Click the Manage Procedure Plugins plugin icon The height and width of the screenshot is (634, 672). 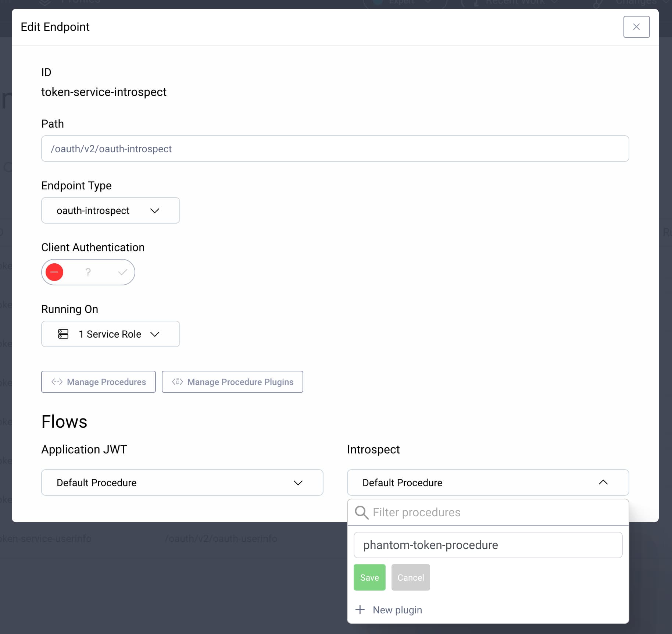click(178, 382)
